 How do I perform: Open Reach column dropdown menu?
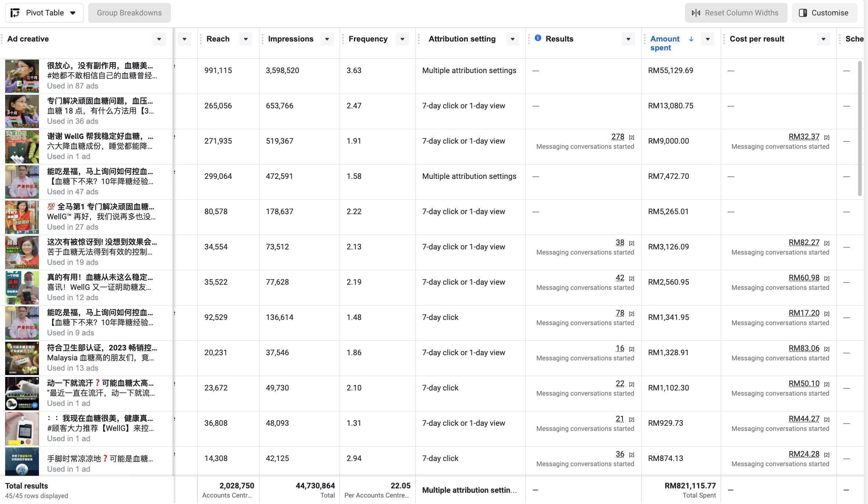[x=245, y=39]
